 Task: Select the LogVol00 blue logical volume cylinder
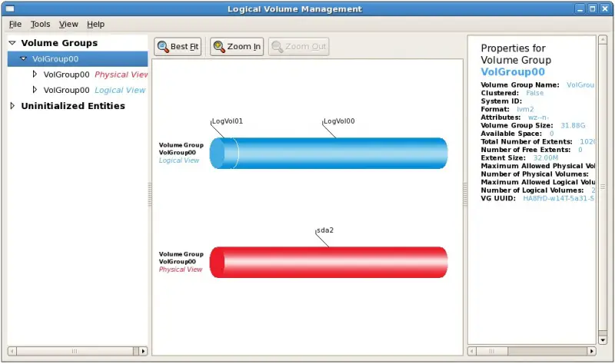[338, 154]
